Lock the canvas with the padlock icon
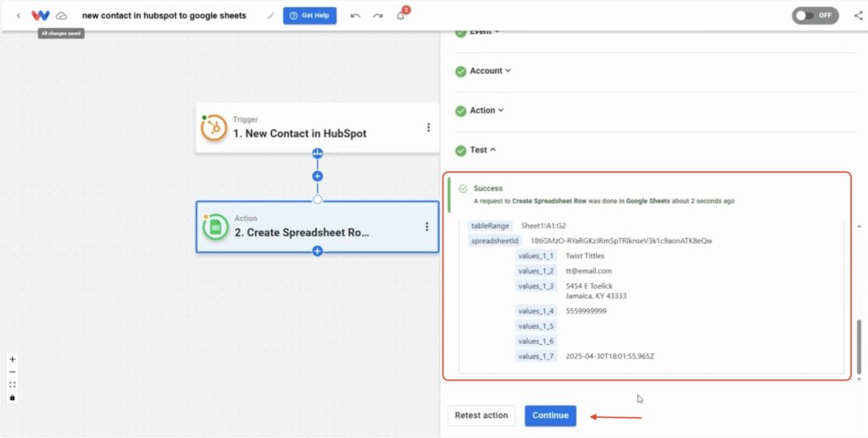The height and width of the screenshot is (438, 868). point(12,397)
